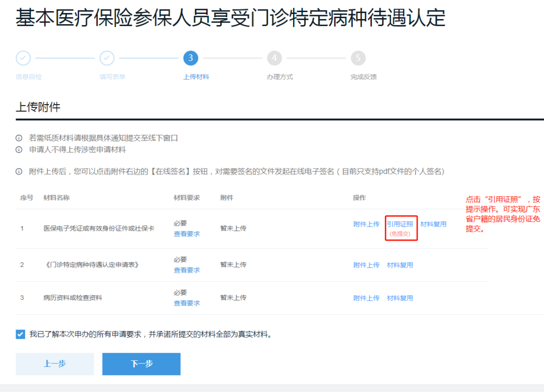
Task: Click the step 5 完成反馈 circle
Action: coord(358,58)
